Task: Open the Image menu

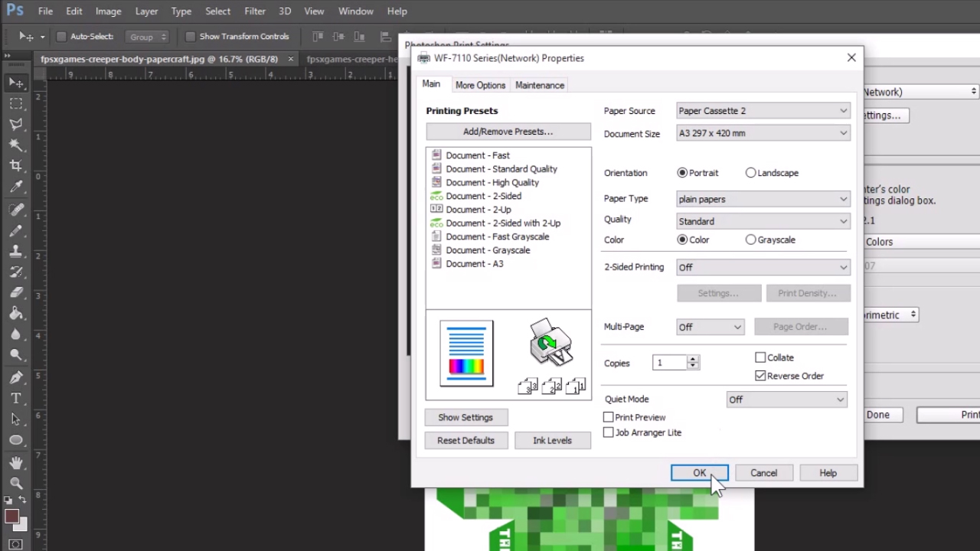Action: (108, 11)
